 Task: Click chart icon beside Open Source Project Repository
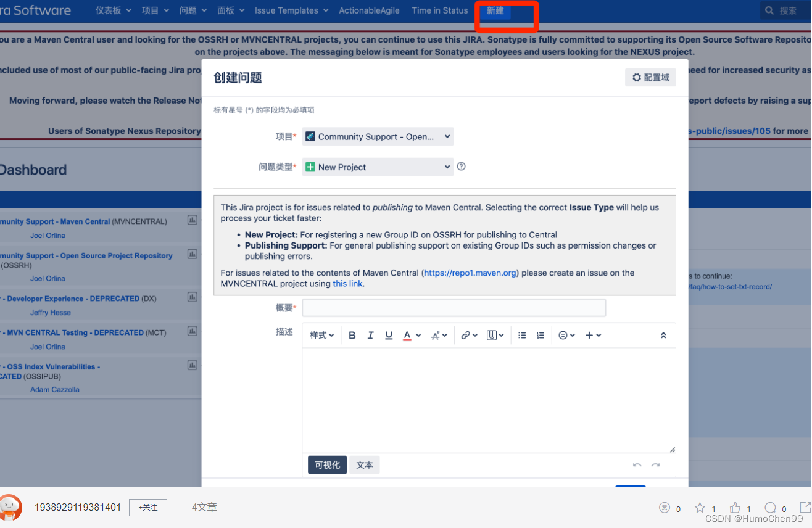pyautogui.click(x=192, y=254)
